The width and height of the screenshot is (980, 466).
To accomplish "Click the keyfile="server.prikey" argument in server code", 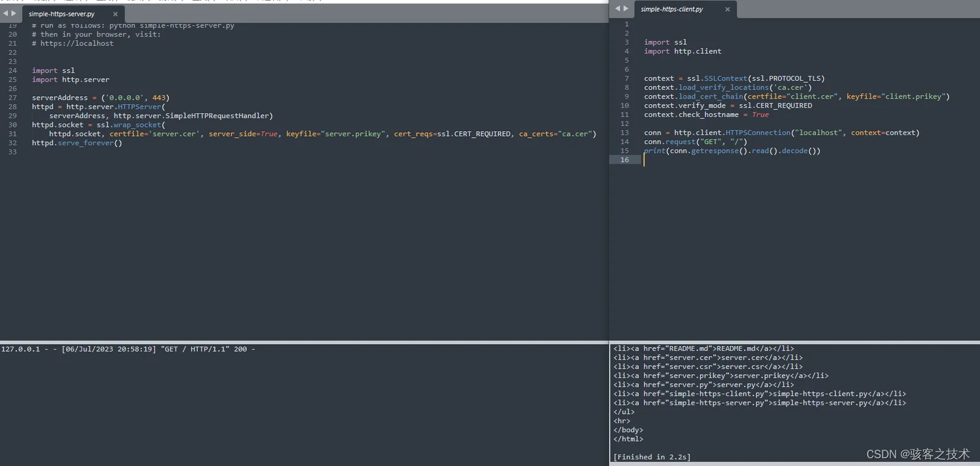I will 337,133.
